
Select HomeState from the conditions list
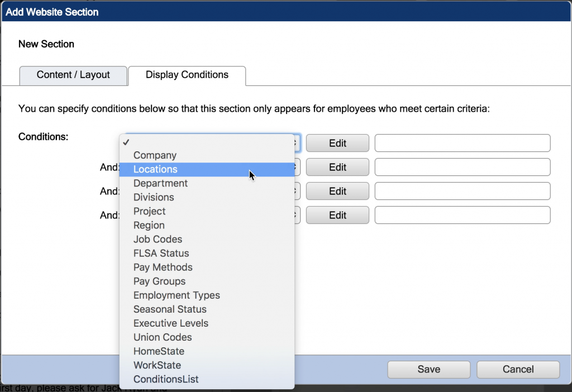click(160, 351)
